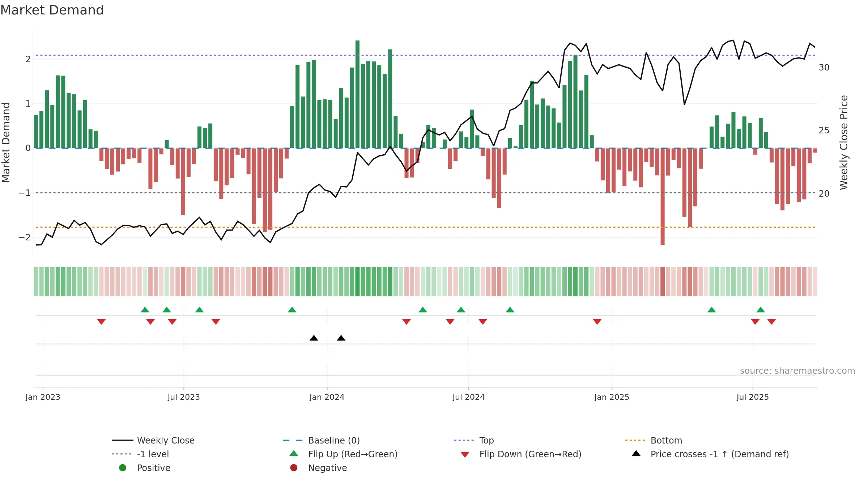Screen dimensions: 868x488
Task: Click the −1 tick on Market Demand axis
Action: [x=25, y=193]
